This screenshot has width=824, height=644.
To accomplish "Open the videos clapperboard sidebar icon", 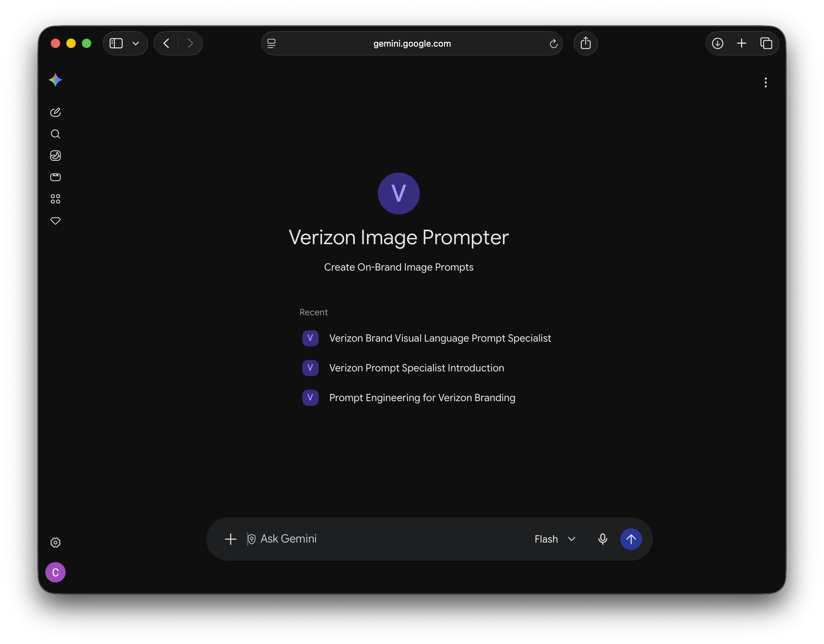I will (x=55, y=177).
